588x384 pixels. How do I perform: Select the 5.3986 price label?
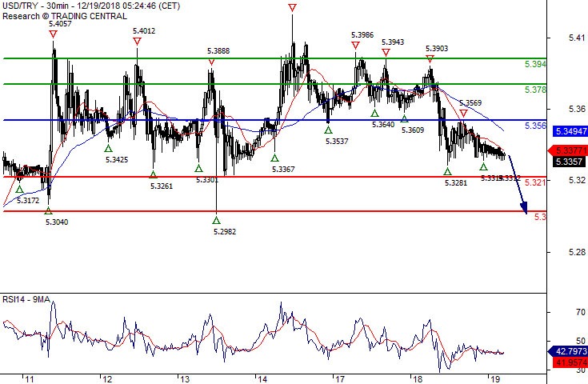pyautogui.click(x=362, y=35)
